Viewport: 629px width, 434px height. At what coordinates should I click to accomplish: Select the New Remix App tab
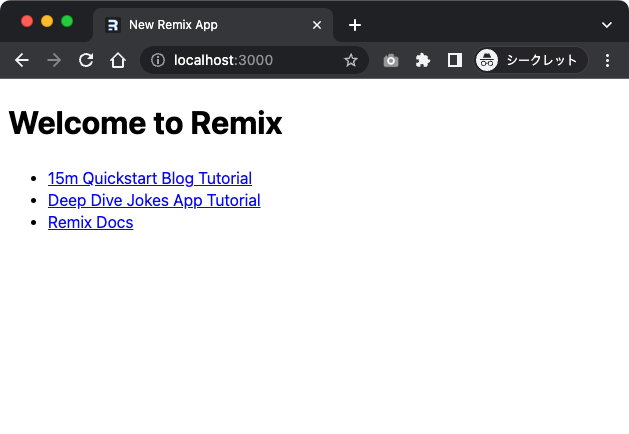coord(200,24)
